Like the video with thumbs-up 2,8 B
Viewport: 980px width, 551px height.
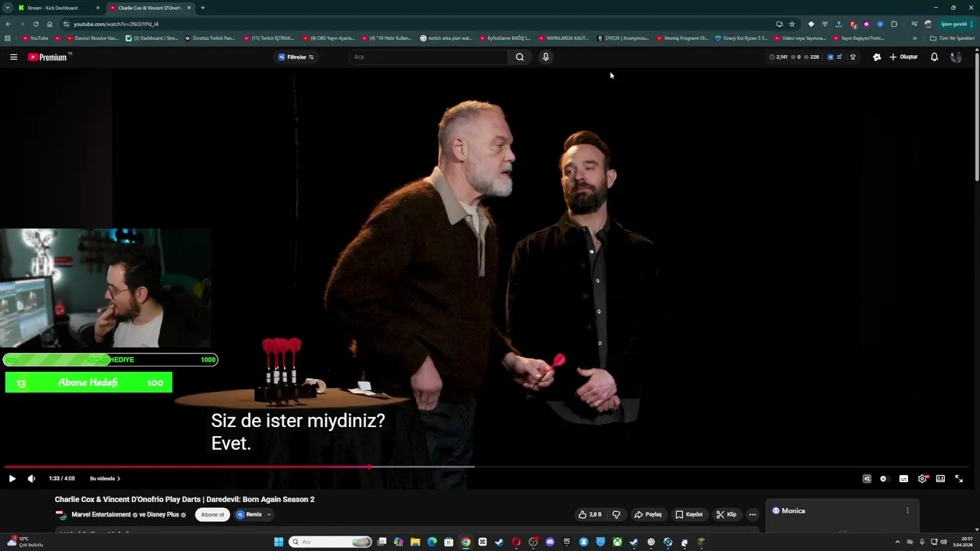590,514
